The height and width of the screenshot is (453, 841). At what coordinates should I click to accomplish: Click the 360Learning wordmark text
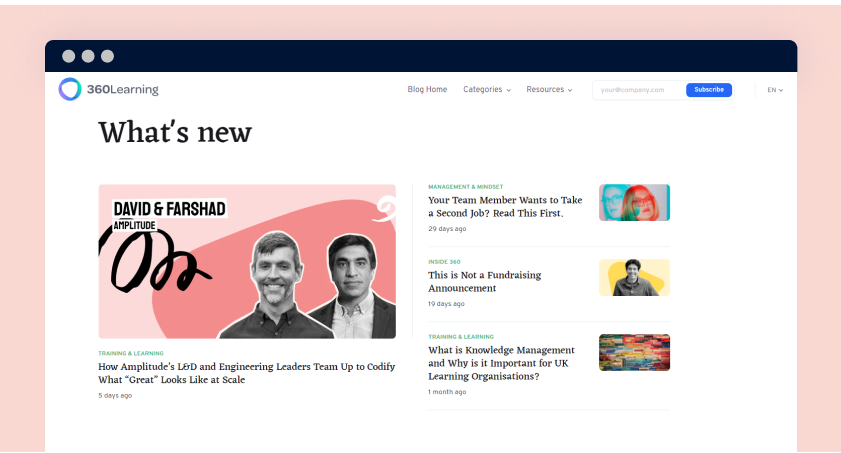click(123, 90)
